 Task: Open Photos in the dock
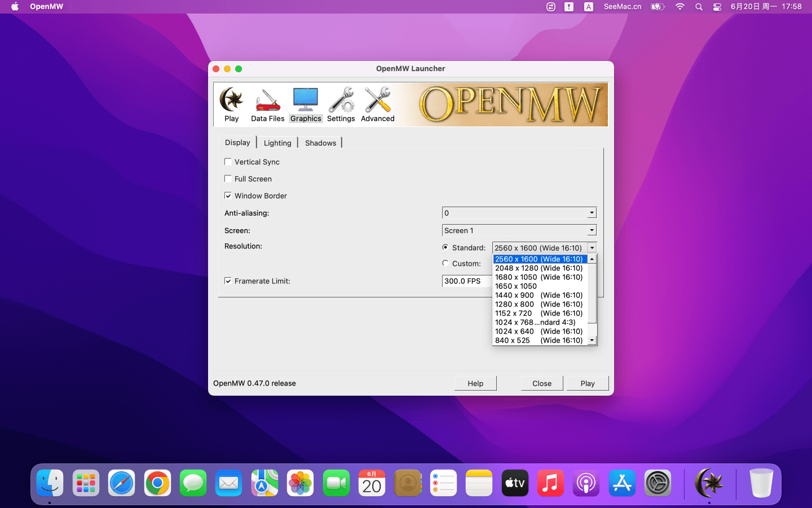(x=301, y=483)
